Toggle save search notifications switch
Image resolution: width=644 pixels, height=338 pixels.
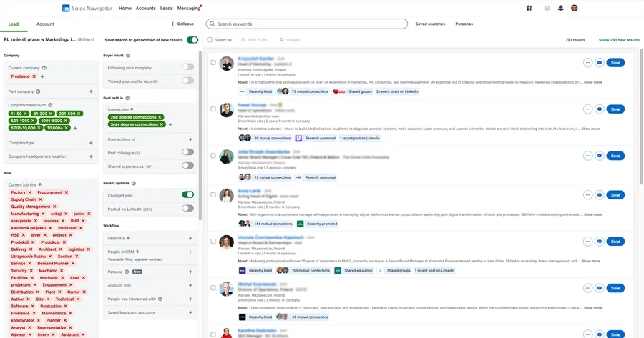[192, 40]
